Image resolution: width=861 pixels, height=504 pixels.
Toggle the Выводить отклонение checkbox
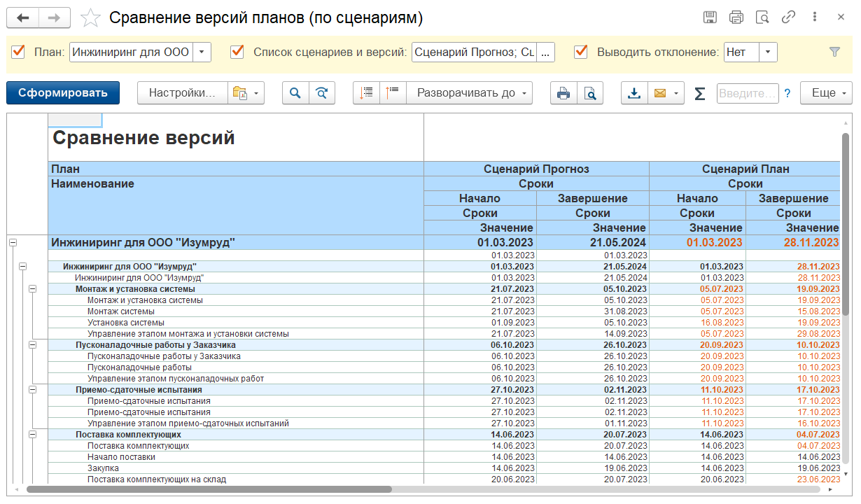point(580,51)
